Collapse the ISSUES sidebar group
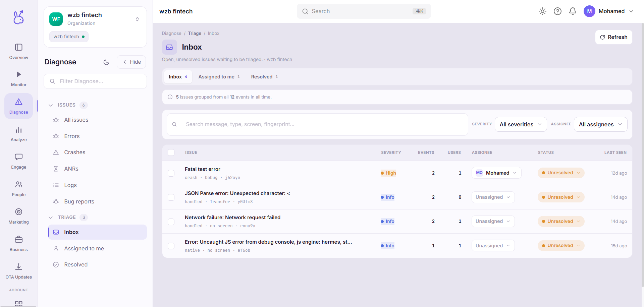 51,105
